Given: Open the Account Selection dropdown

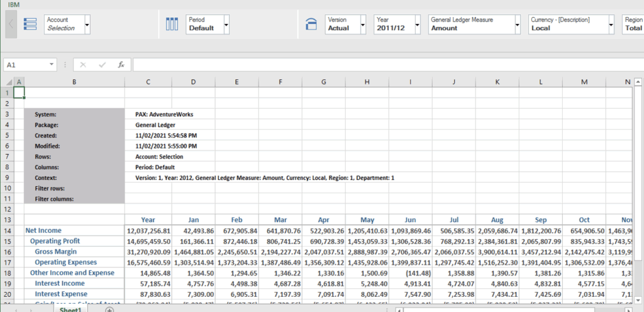Looking at the screenshot, I should click(x=87, y=25).
